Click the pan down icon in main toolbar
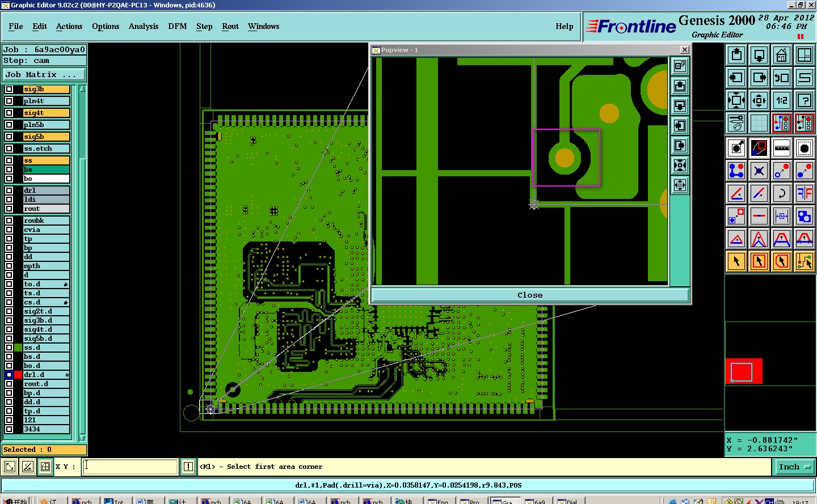This screenshot has width=817, height=504. point(759,55)
